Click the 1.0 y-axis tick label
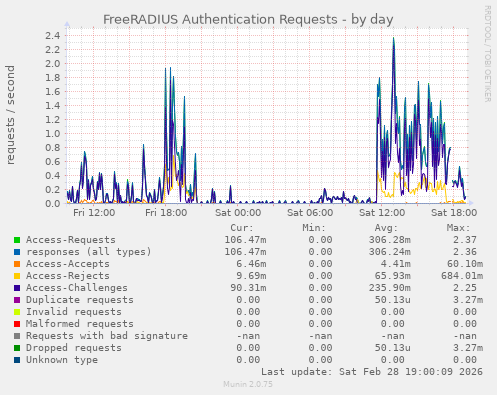497x395 pixels. pyautogui.click(x=53, y=133)
